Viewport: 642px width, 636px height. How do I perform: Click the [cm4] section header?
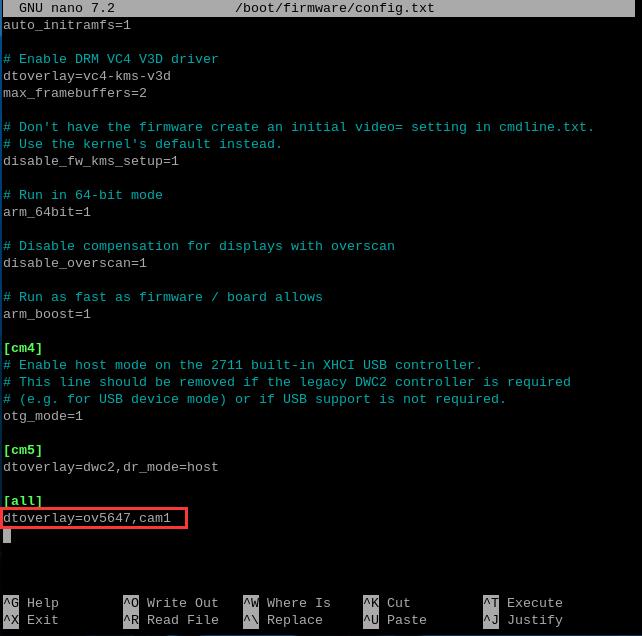click(23, 348)
